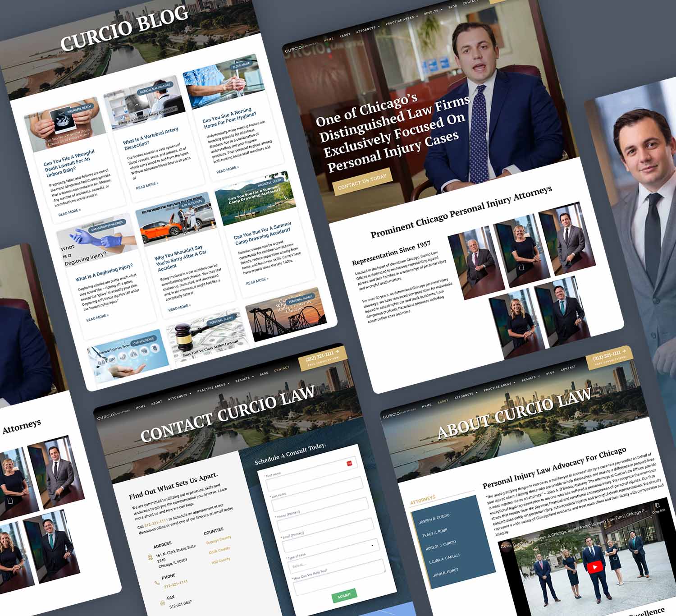Click Contact in the About page menu

(x=568, y=368)
